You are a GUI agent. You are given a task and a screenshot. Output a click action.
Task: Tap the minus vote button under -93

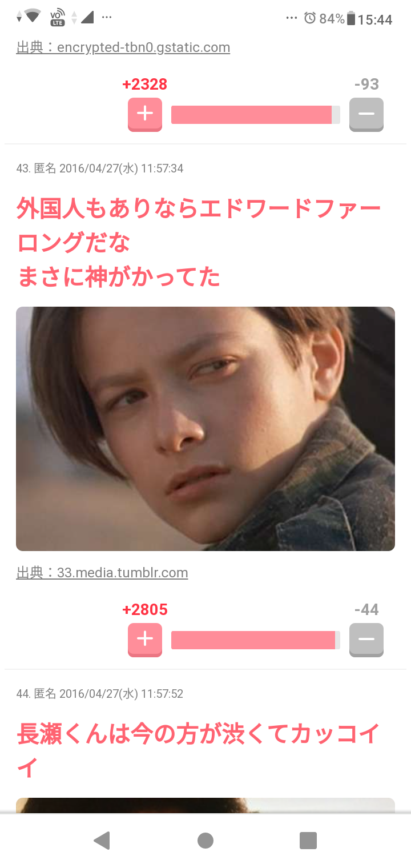pos(366,114)
